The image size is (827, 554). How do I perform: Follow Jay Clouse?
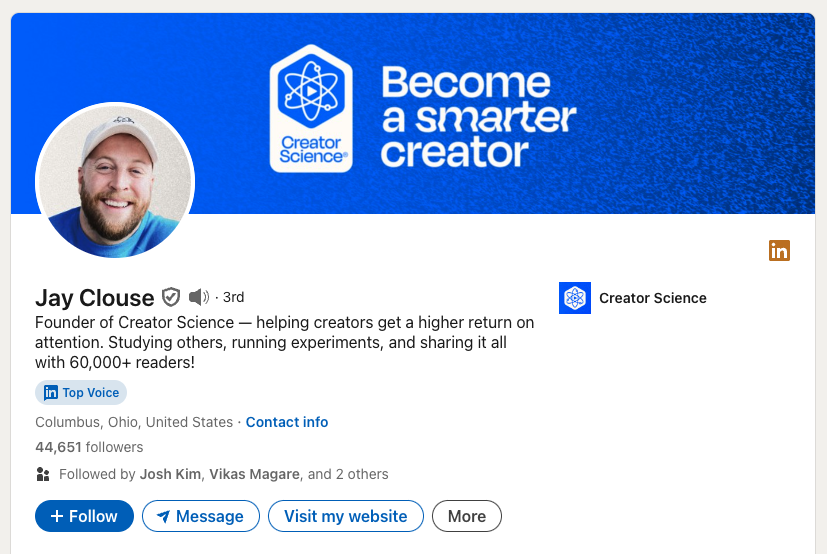84,516
